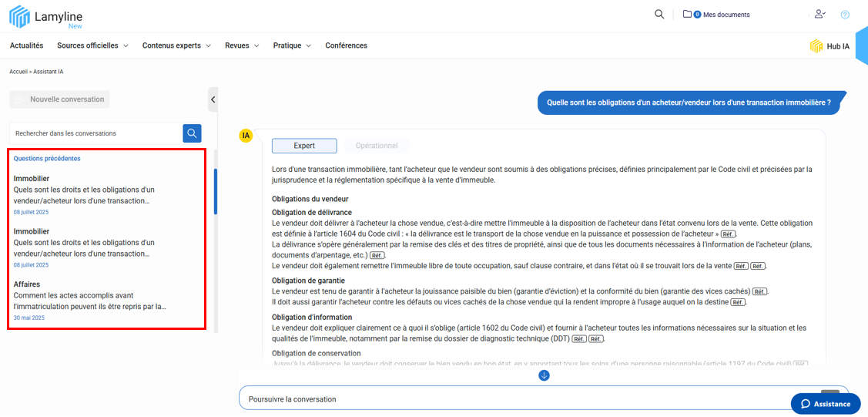Click the help question mark icon
868x417 pixels.
845,15
